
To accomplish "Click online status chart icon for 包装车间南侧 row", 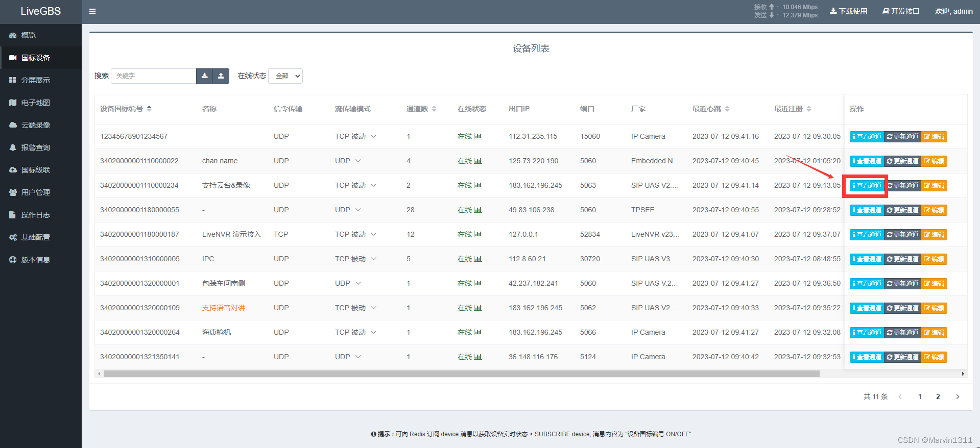I will tap(478, 283).
